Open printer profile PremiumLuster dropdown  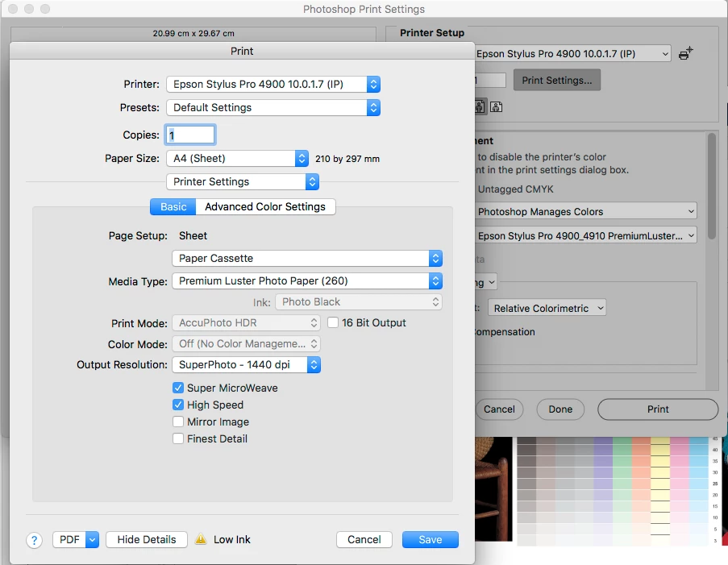click(586, 235)
